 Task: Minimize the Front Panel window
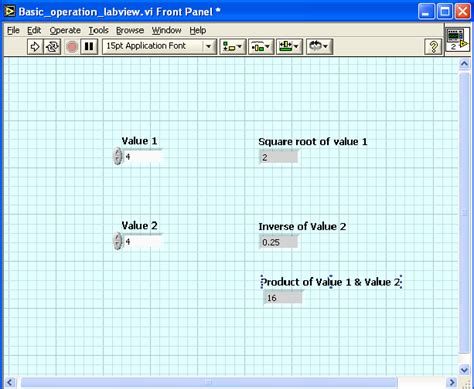pyautogui.click(x=426, y=12)
